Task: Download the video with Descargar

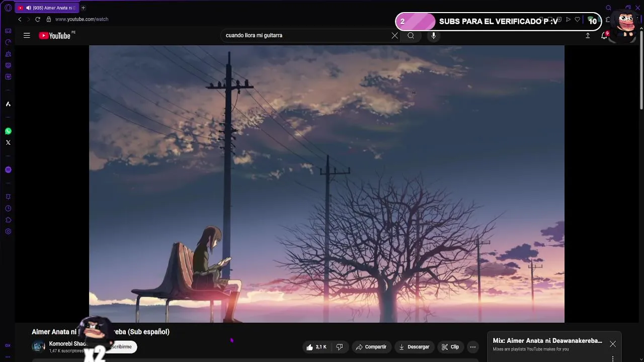Action: coord(414,347)
